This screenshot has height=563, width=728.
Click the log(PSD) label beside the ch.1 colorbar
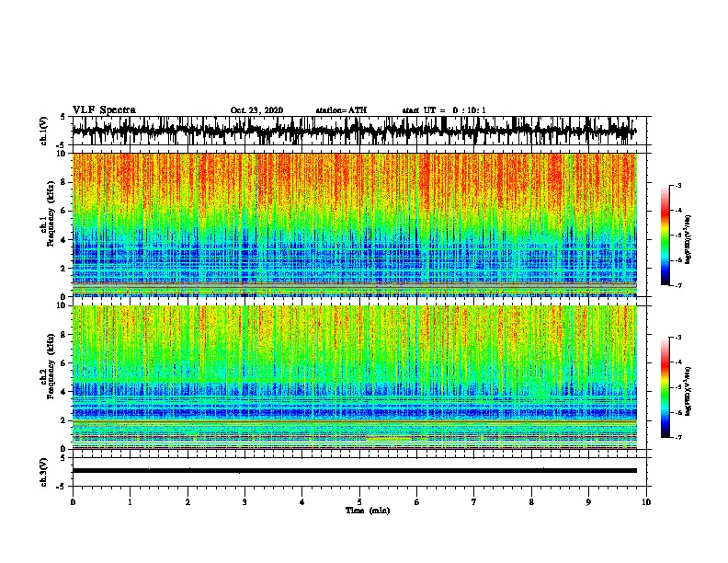(x=688, y=240)
